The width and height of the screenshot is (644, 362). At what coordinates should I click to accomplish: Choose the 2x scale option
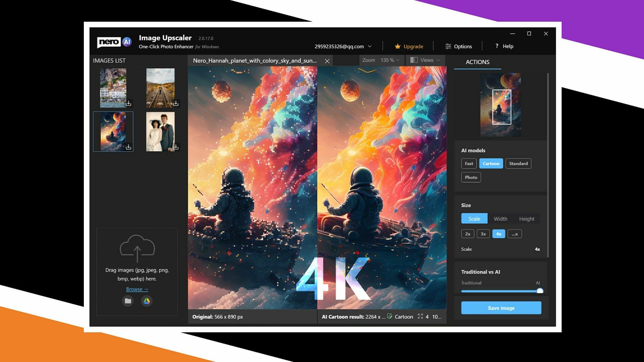pyautogui.click(x=468, y=234)
